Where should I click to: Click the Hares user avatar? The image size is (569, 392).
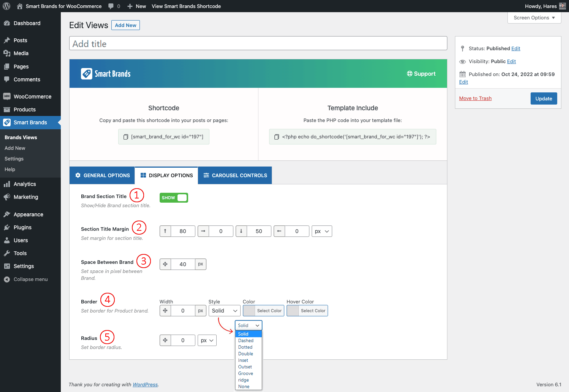pyautogui.click(x=563, y=6)
